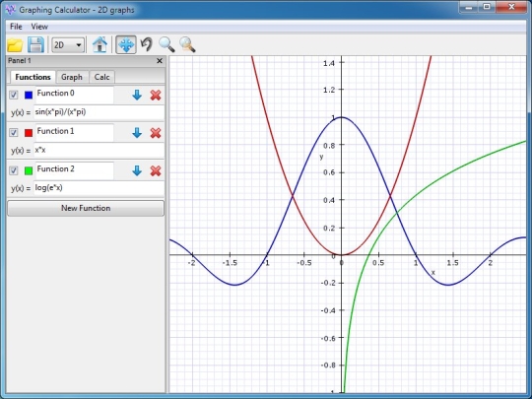Delete Function 1 with red X
This screenshot has height=399, width=532.
pyautogui.click(x=156, y=133)
